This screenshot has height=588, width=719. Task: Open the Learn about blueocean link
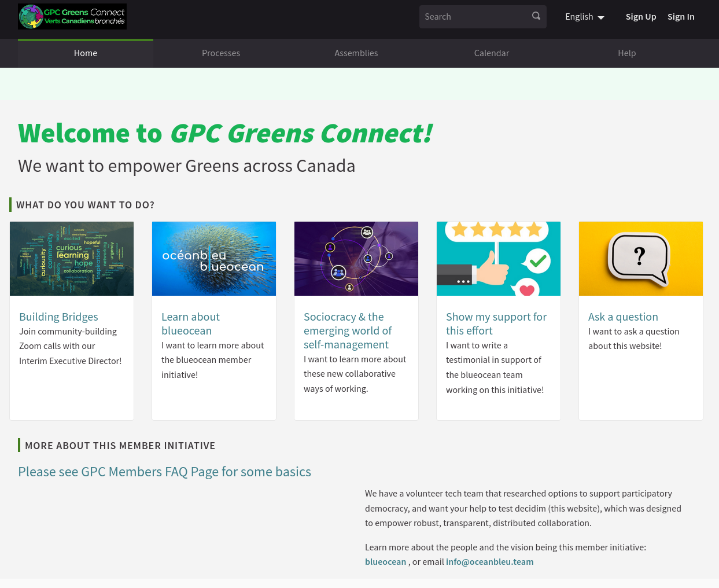(x=190, y=324)
